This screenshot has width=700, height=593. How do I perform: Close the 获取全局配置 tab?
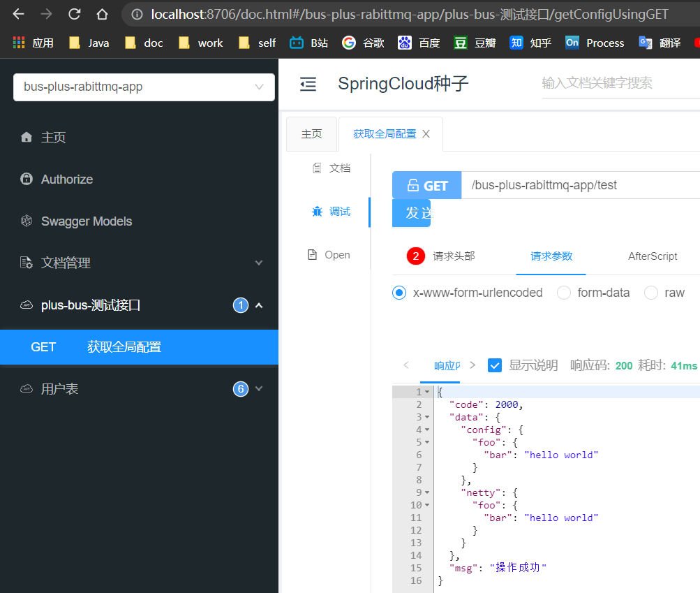426,134
